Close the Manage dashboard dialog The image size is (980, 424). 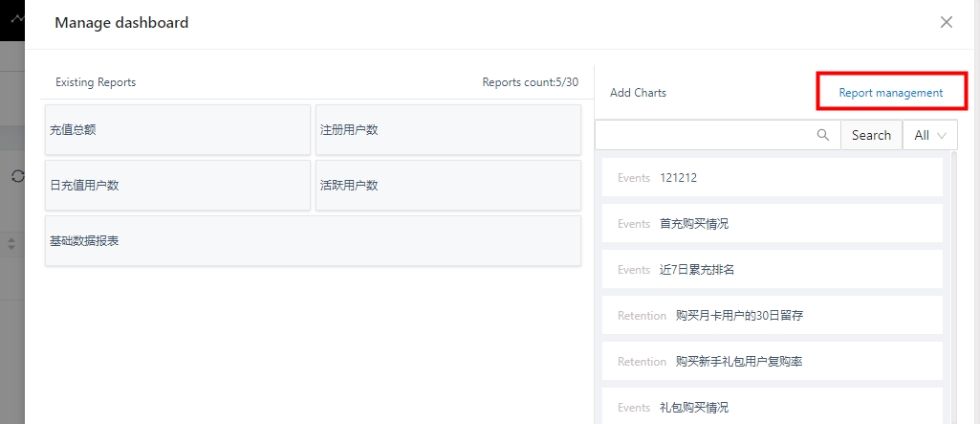point(947,22)
